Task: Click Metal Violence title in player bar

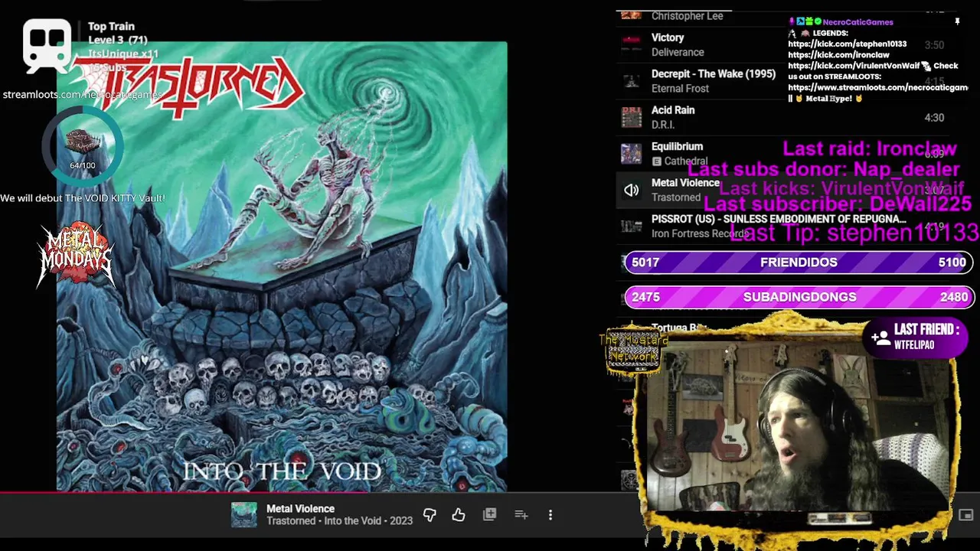Action: (300, 509)
